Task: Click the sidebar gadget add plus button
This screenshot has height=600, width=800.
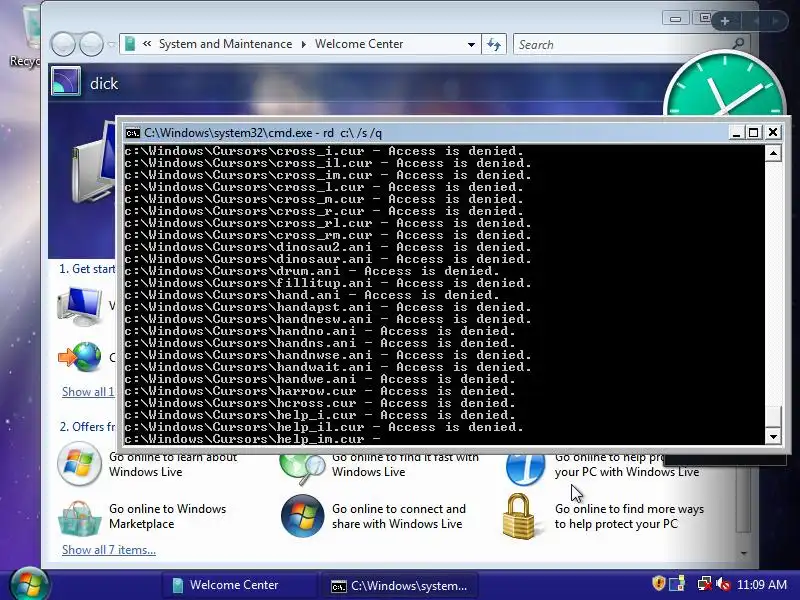Action: click(725, 21)
